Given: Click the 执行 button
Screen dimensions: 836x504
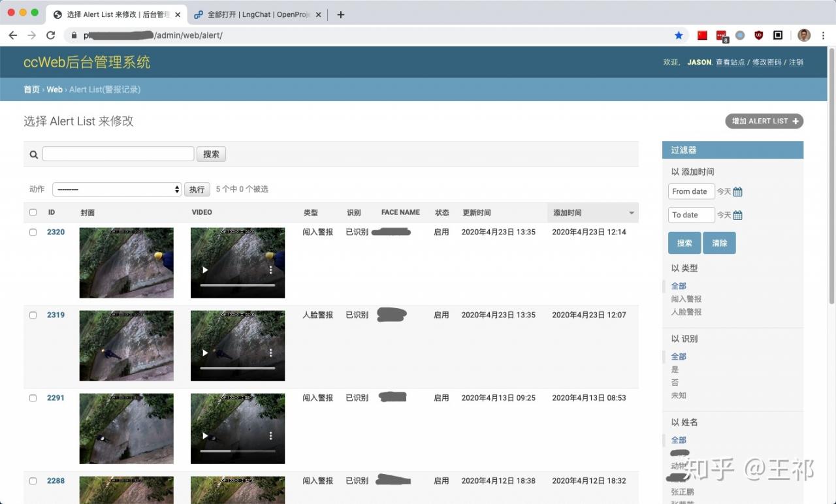Looking at the screenshot, I should (197, 189).
